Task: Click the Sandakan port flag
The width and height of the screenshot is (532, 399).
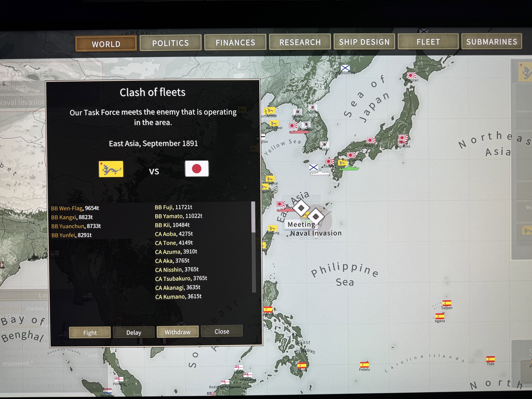Action: 248,375
